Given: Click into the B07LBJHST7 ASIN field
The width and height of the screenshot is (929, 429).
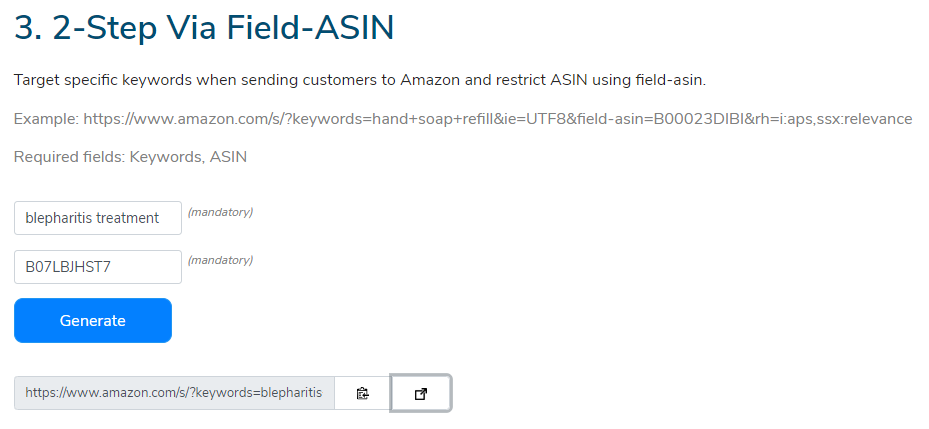Looking at the screenshot, I should click(97, 267).
